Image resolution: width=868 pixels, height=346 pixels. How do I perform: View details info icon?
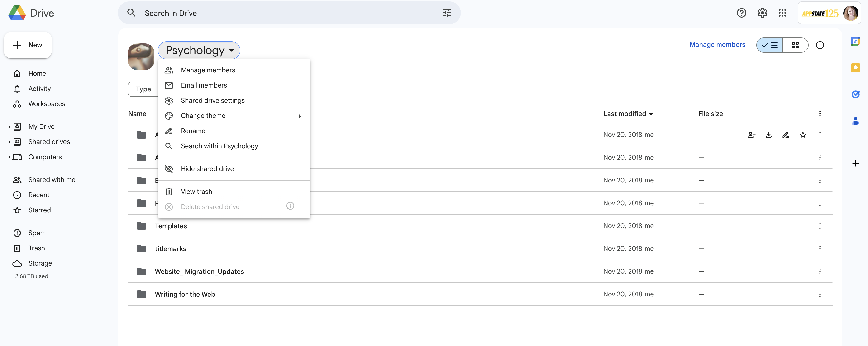click(x=820, y=45)
